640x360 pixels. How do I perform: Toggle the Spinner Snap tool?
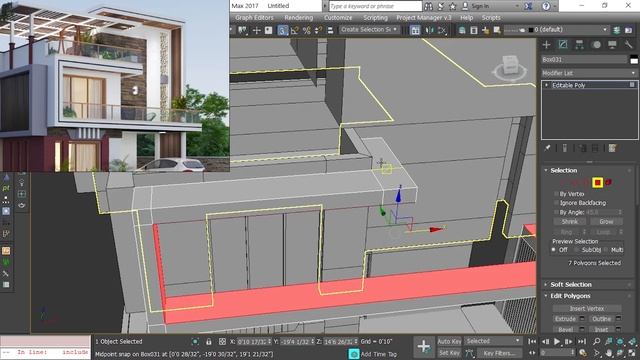pyautogui.click(x=318, y=30)
